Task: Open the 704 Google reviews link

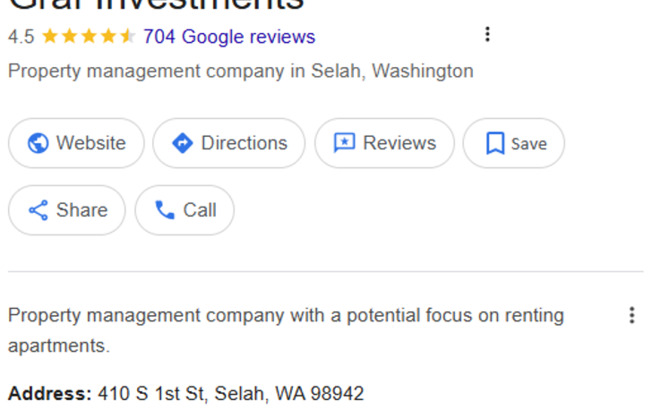Action: coord(229,37)
